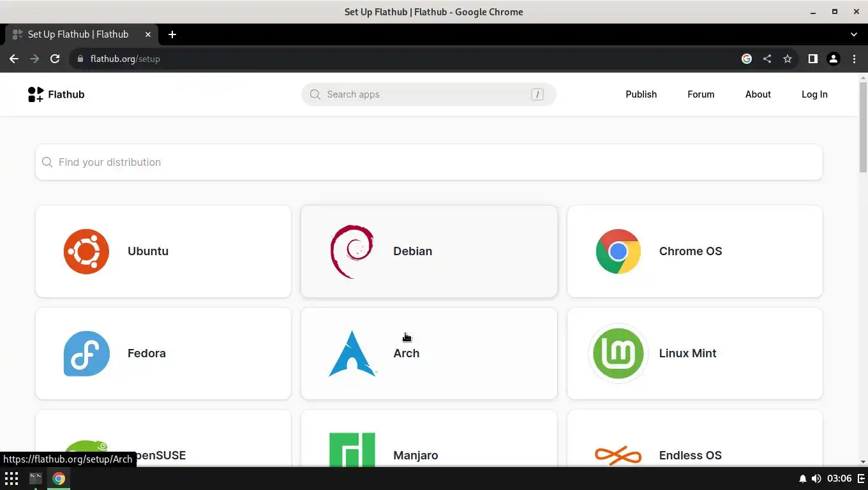Open the Publish nav link
The height and width of the screenshot is (490, 868).
point(641,94)
